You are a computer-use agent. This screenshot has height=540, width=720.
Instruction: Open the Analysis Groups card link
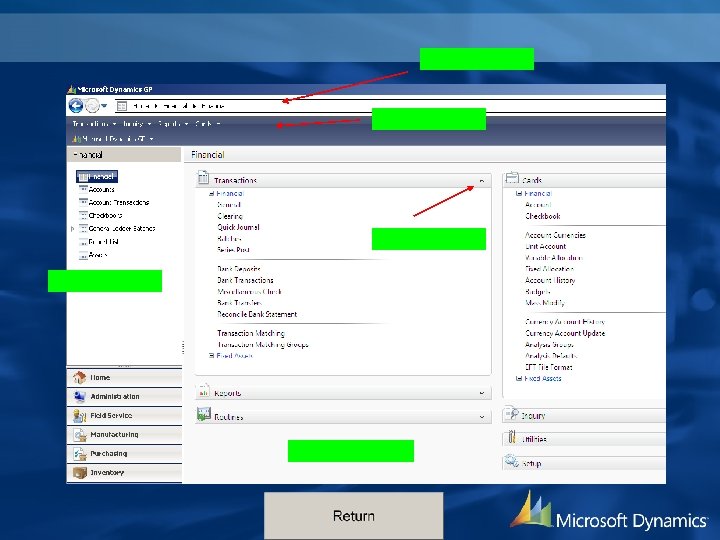point(549,345)
